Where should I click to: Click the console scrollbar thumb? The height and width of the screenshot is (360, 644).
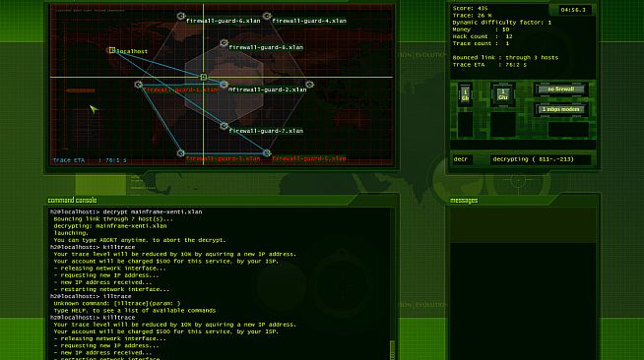pos(392,349)
